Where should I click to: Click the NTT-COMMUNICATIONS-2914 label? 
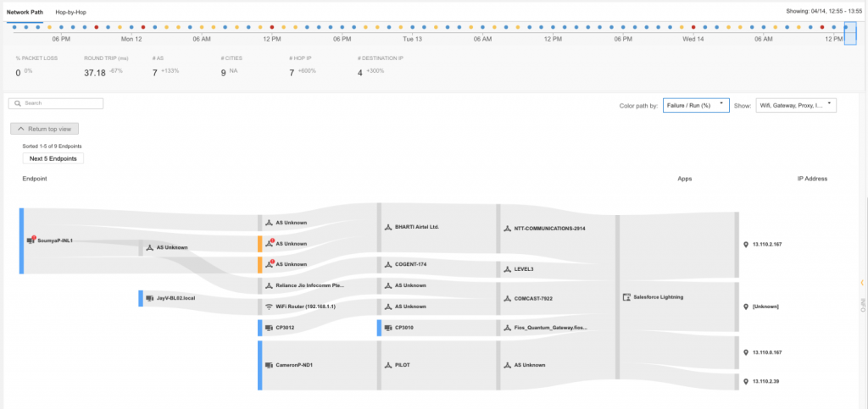[x=549, y=229]
